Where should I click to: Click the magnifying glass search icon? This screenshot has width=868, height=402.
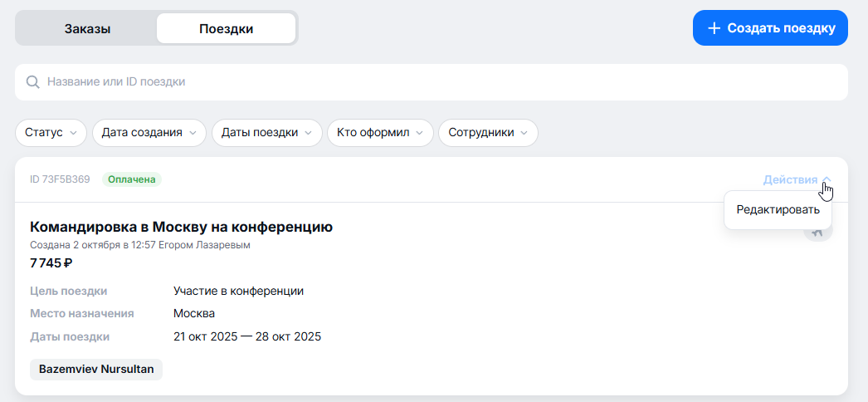[33, 82]
